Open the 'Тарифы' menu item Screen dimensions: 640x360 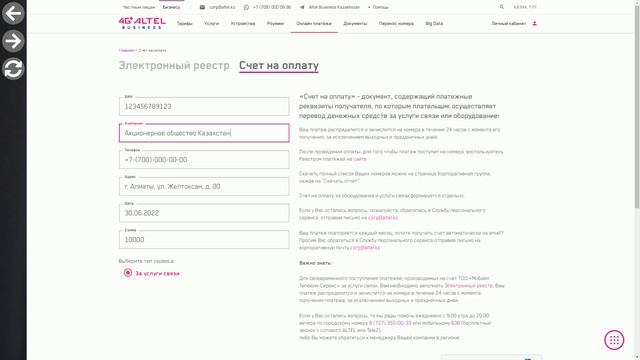pos(184,23)
